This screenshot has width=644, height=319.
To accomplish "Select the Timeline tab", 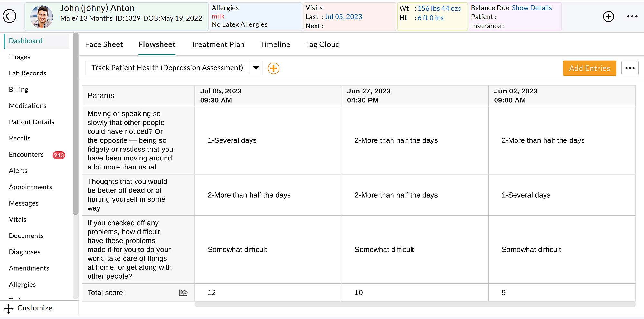I will 275,44.
